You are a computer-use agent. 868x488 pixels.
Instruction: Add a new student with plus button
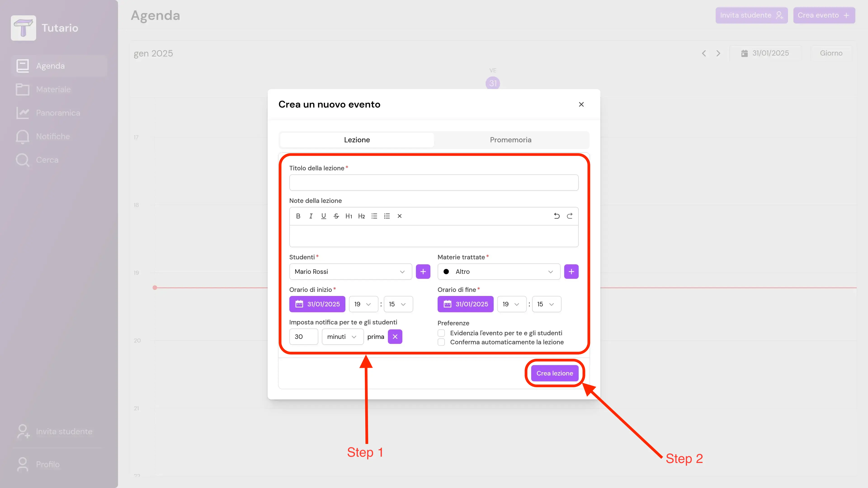(423, 271)
